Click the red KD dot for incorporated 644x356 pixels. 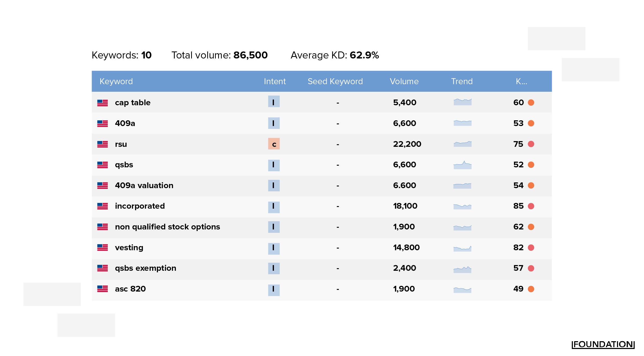click(531, 206)
